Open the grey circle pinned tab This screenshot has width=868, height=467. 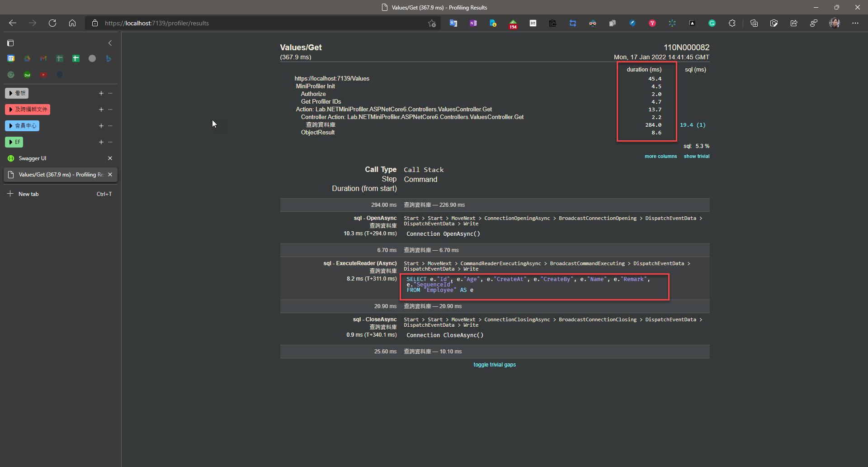(x=92, y=58)
